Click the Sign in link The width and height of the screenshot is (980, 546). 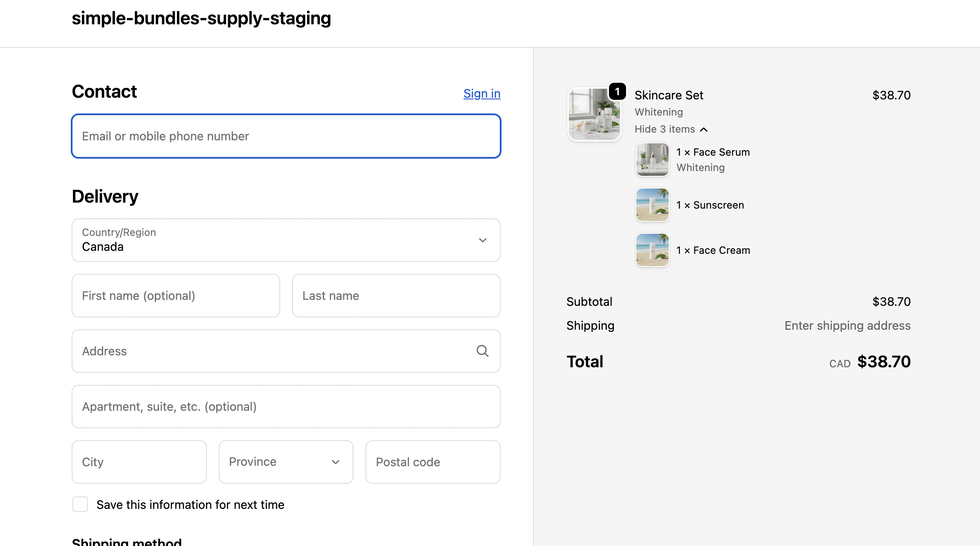[481, 93]
